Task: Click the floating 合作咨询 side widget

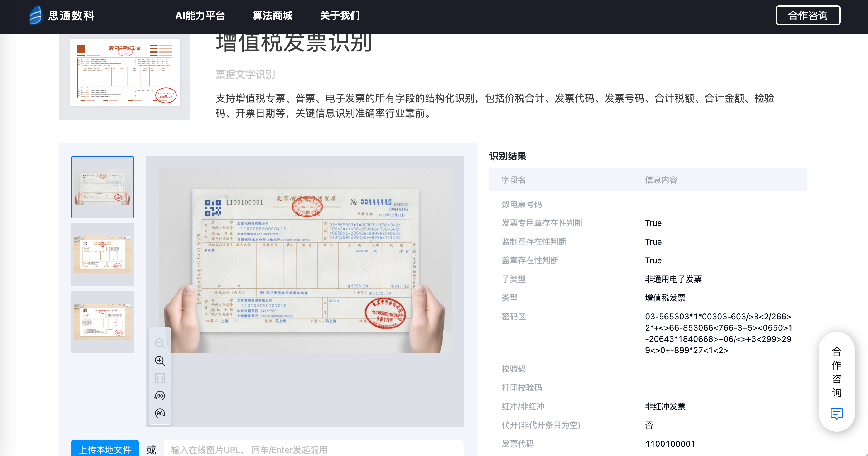Action: (x=836, y=371)
